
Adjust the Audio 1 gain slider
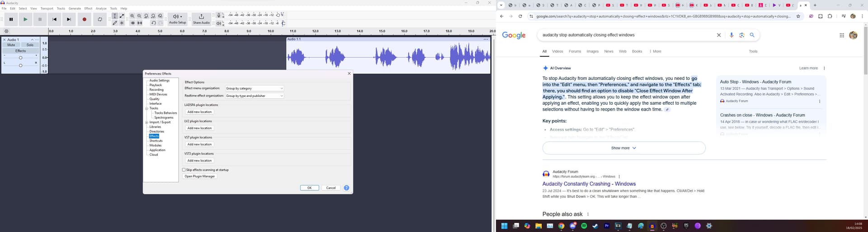tap(20, 57)
